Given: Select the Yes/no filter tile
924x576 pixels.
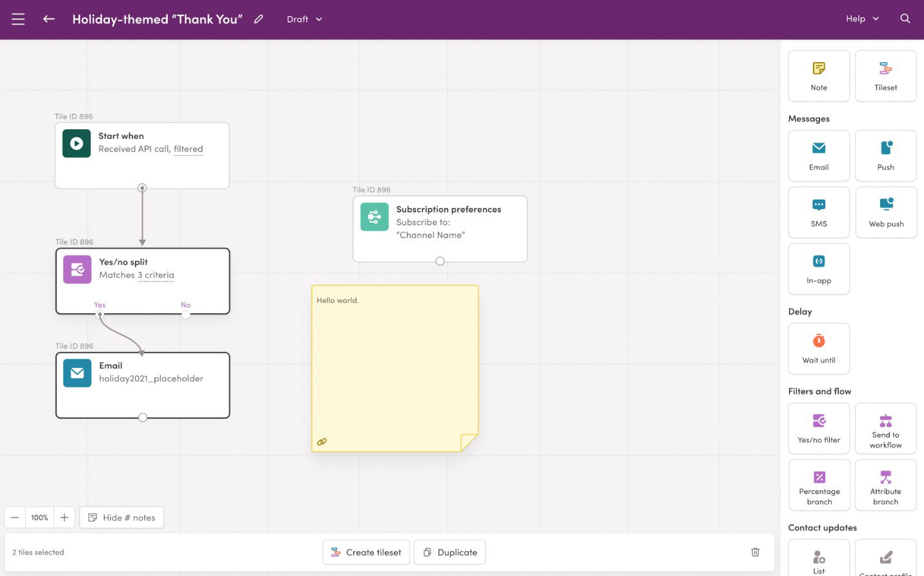Looking at the screenshot, I should coord(818,428).
